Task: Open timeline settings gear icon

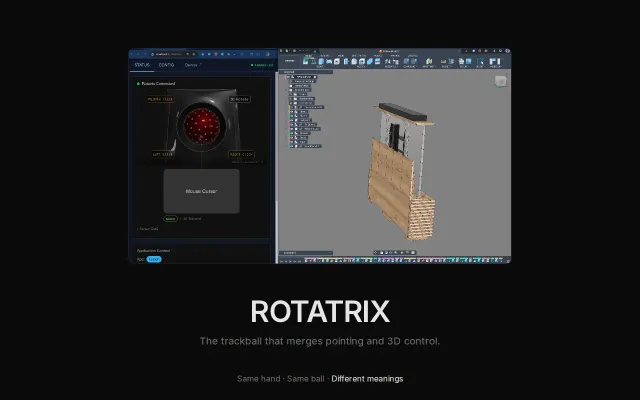Action: pos(508,261)
